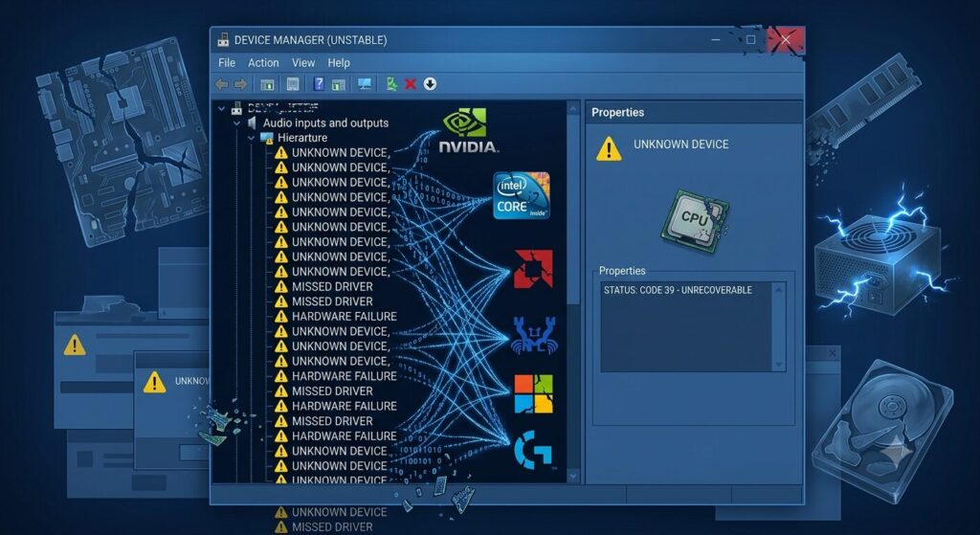Toggle the action pane icon beside Help icon
This screenshot has width=980, height=535.
[338, 84]
